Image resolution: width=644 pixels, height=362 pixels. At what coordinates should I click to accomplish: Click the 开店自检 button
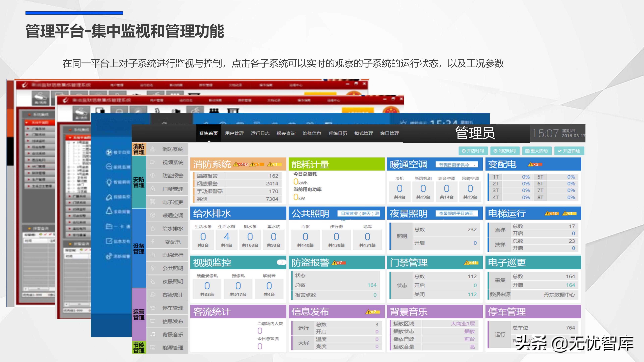[x=569, y=151]
